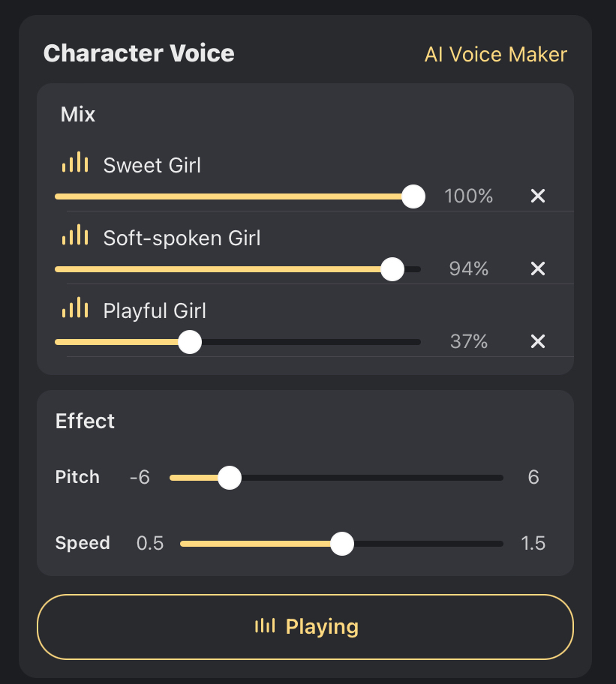Select the Soft-spoken Girl voice label
Viewport: 616px width, 684px height.
pyautogui.click(x=182, y=238)
